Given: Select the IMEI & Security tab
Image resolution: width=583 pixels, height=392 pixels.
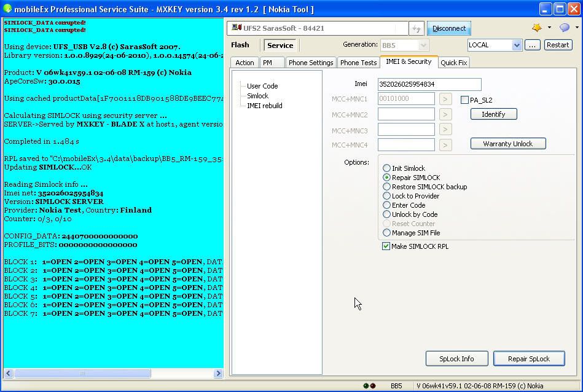Looking at the screenshot, I should 409,61.
